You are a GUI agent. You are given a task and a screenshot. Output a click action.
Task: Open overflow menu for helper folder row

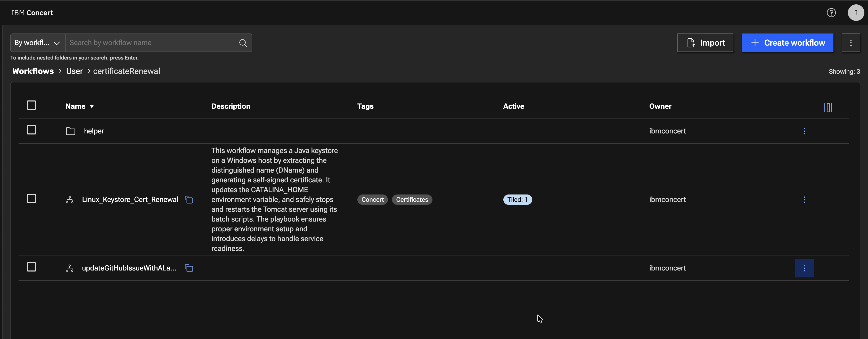804,131
